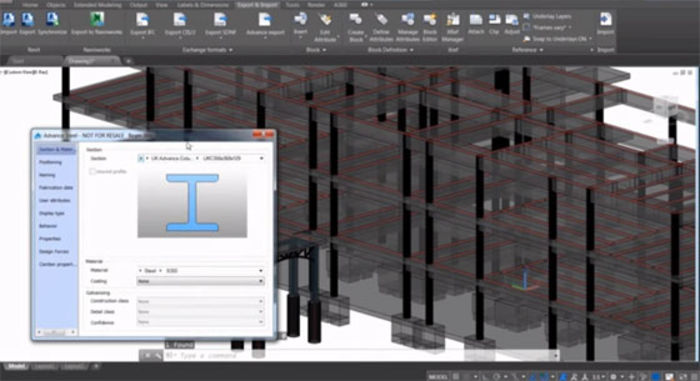
Task: Select the Positioning page in dialog
Action: click(x=50, y=162)
